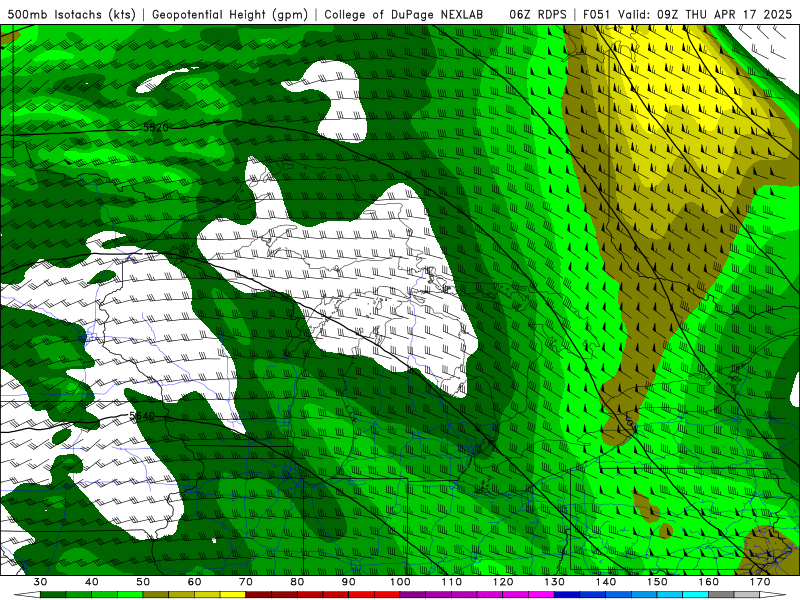Click the darkest green swatch starting at 30
The width and height of the screenshot is (800, 600).
tap(53, 595)
